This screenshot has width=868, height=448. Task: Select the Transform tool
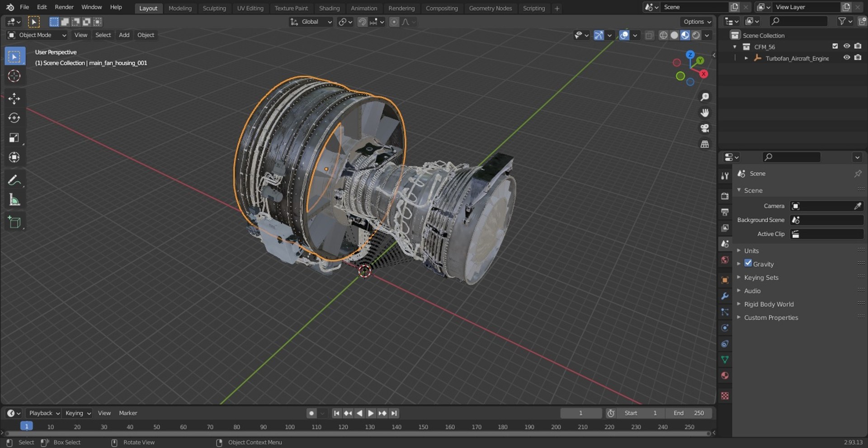(x=14, y=157)
